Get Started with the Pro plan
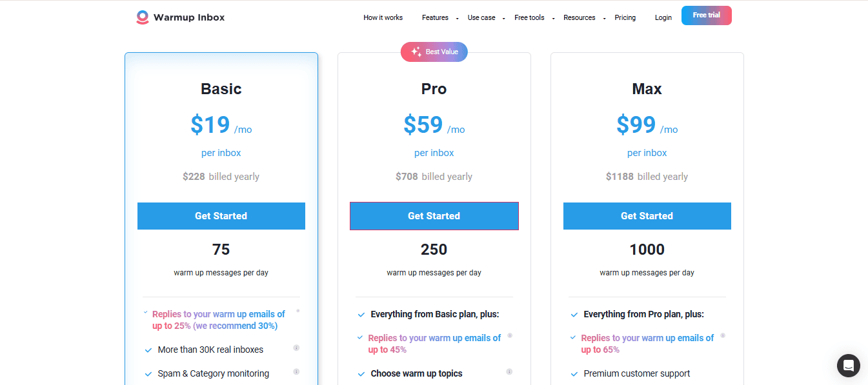This screenshot has width=868, height=385. click(434, 216)
